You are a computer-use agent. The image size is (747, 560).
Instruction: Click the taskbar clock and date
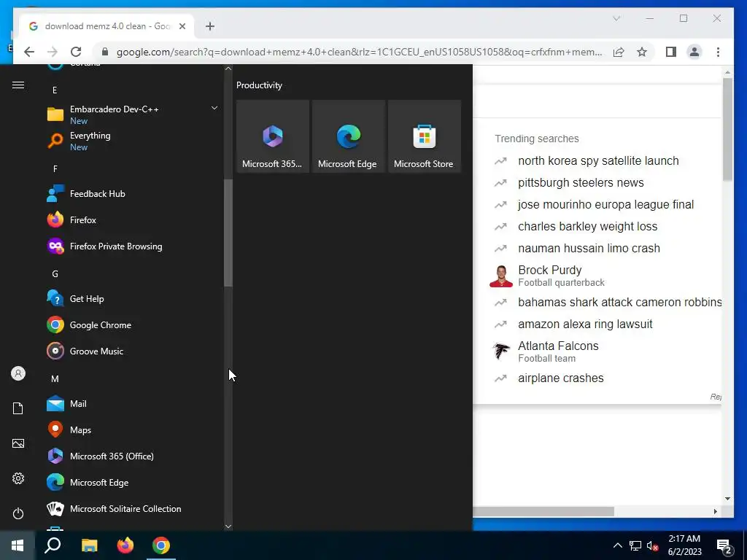684,545
